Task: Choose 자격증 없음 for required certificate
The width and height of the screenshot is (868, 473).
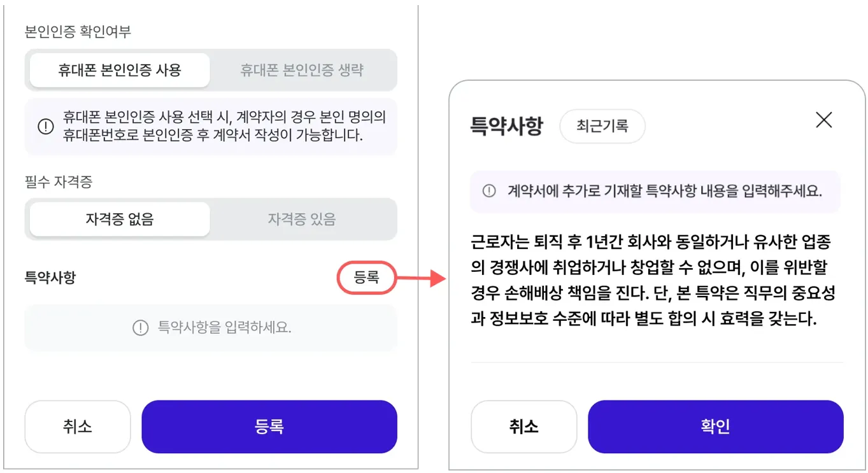Action: coord(120,220)
